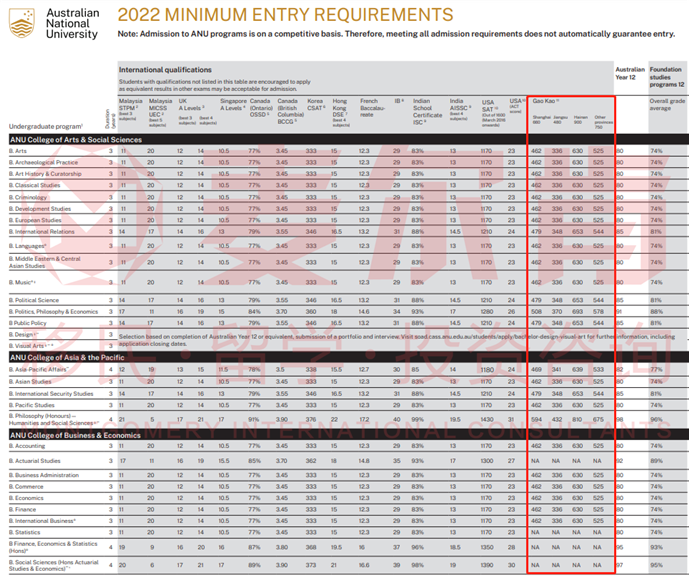This screenshot has height=577, width=689.
Task: Select the 'B. Political Science' program name
Action: [34, 300]
